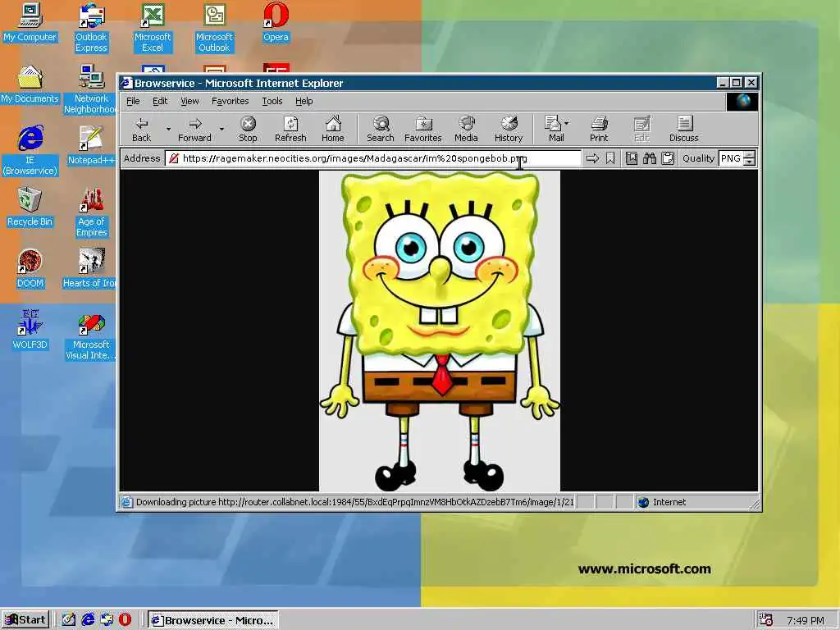Print the current page
Screen dimensions: 840x630
pyautogui.click(x=599, y=130)
